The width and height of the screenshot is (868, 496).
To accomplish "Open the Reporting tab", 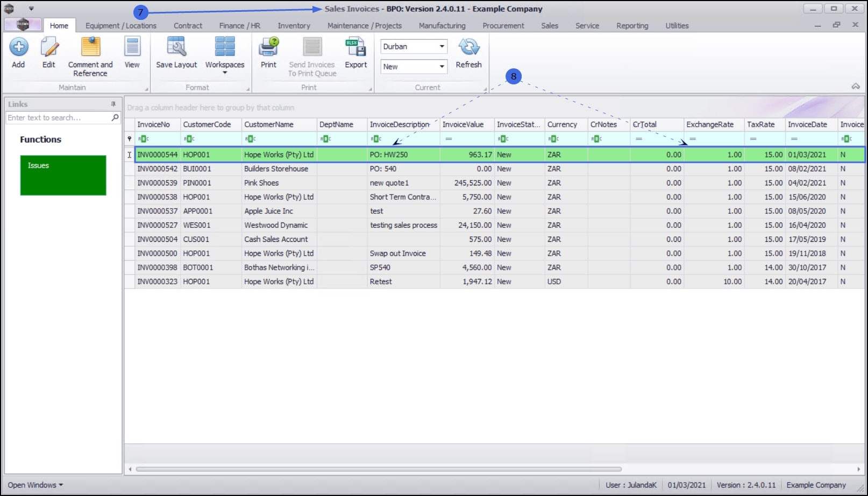I will tap(632, 26).
